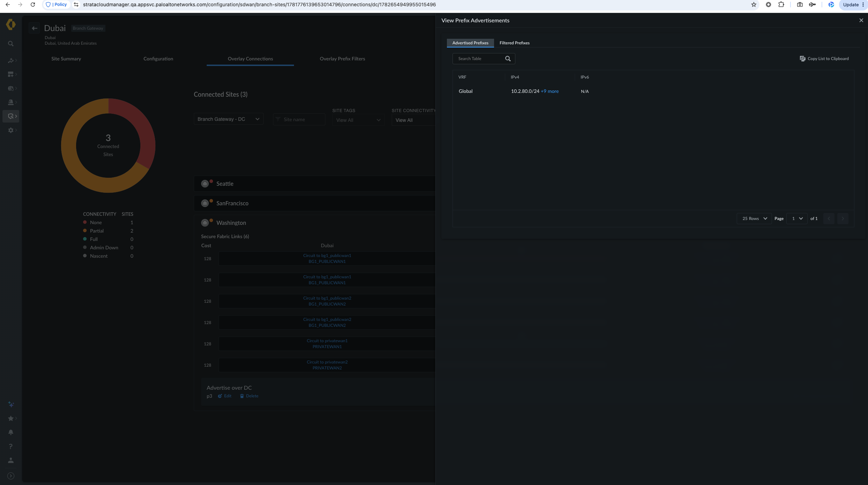Open the Site Connectivity View All dropdown

tap(414, 120)
